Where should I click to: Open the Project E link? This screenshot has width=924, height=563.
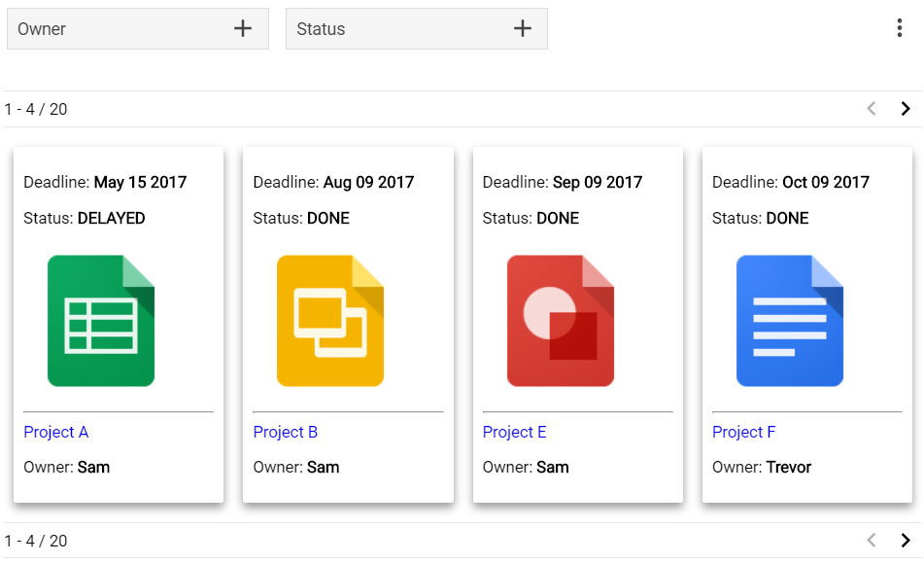click(x=514, y=432)
